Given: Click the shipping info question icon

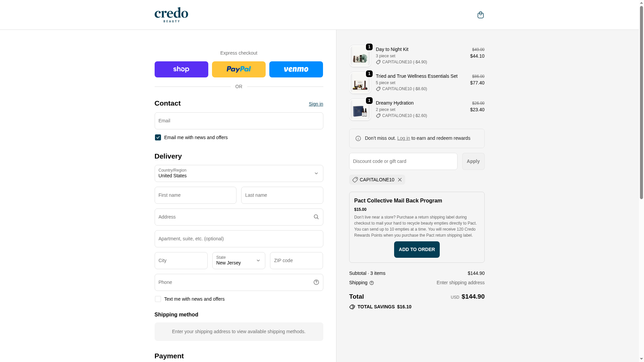Looking at the screenshot, I should point(372,283).
